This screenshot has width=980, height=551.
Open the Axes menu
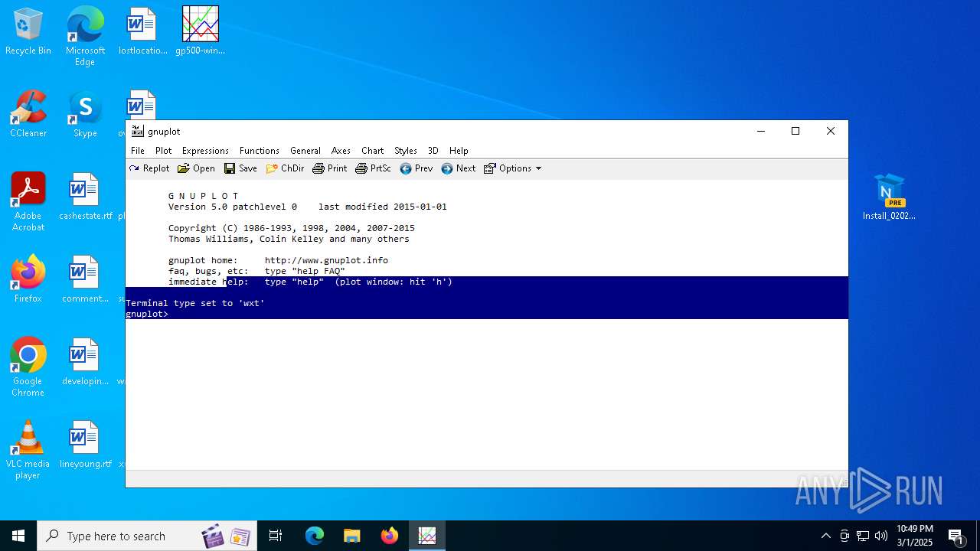tap(341, 151)
